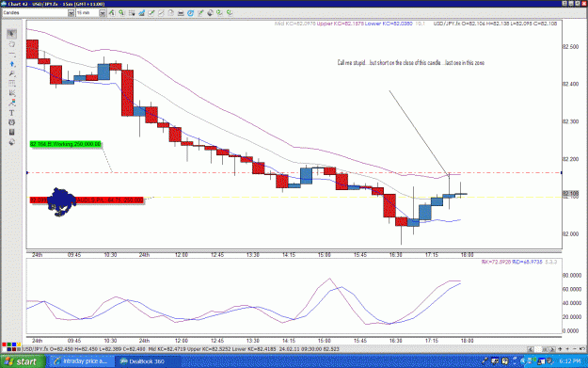Click the microphone icon in system tray

(485, 361)
